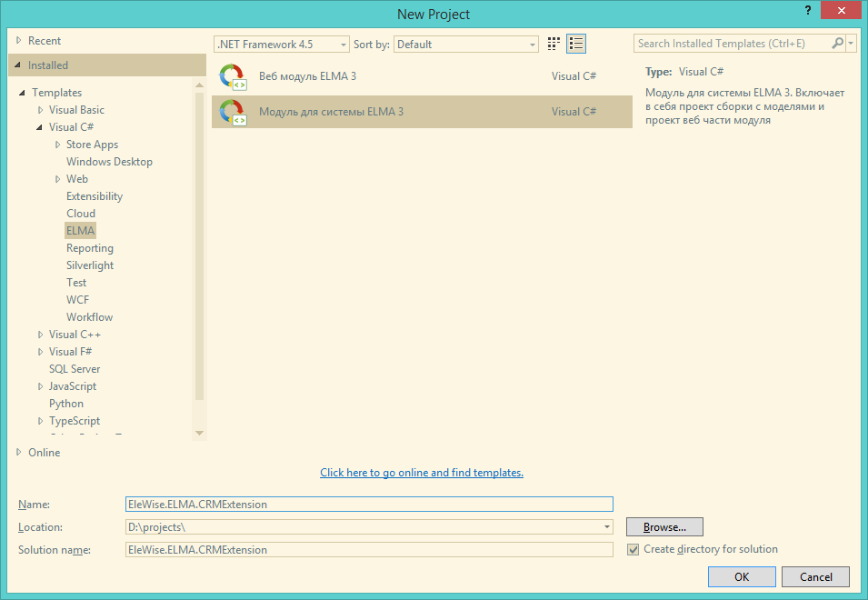Toggle Create directory for solution checkbox
Screen dimensions: 868x600
click(x=634, y=550)
